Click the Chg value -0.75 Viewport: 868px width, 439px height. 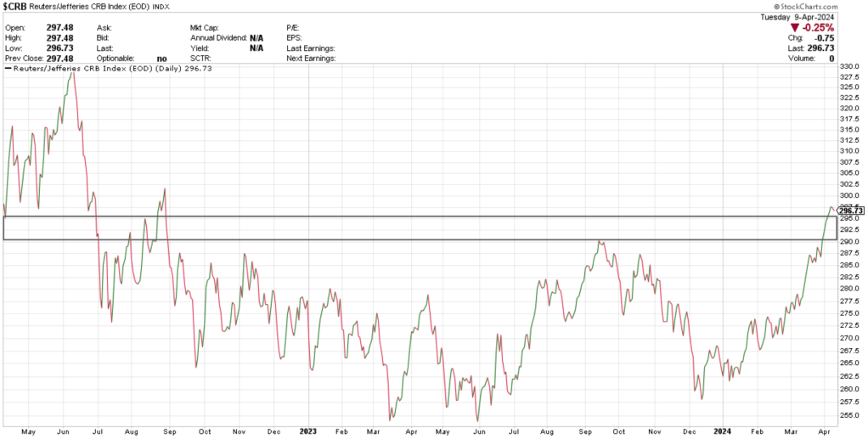pyautogui.click(x=824, y=38)
